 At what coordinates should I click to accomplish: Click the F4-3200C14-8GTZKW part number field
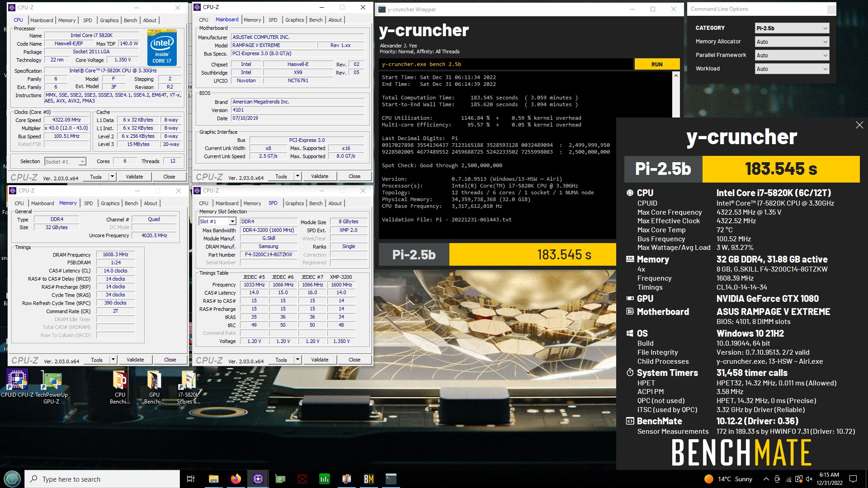(x=269, y=254)
